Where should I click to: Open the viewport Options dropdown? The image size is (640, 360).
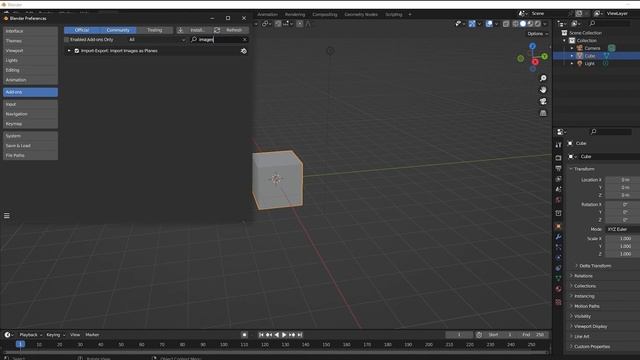click(538, 34)
